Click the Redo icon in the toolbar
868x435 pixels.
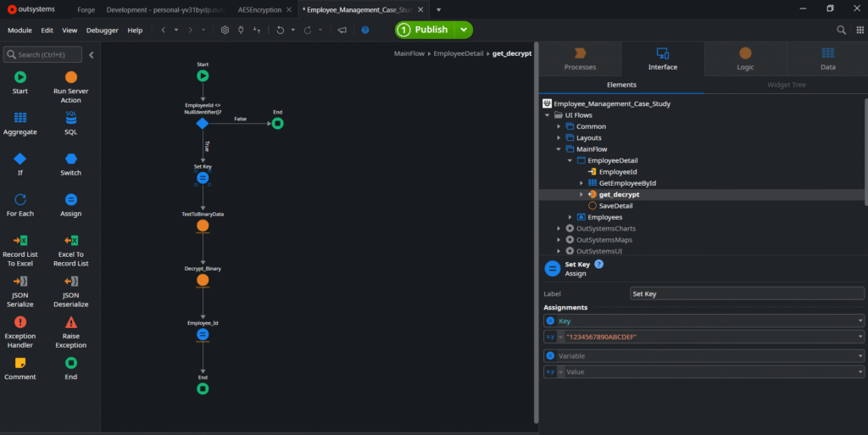308,30
